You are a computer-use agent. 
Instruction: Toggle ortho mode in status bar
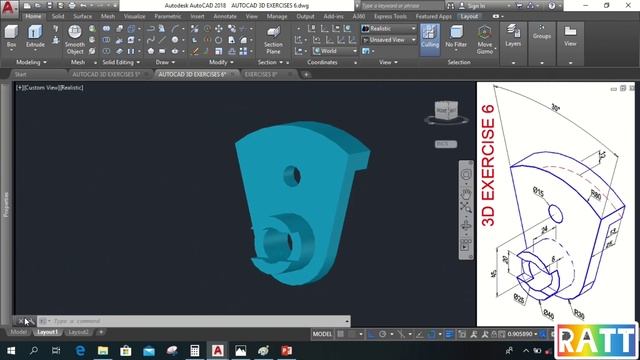371,334
